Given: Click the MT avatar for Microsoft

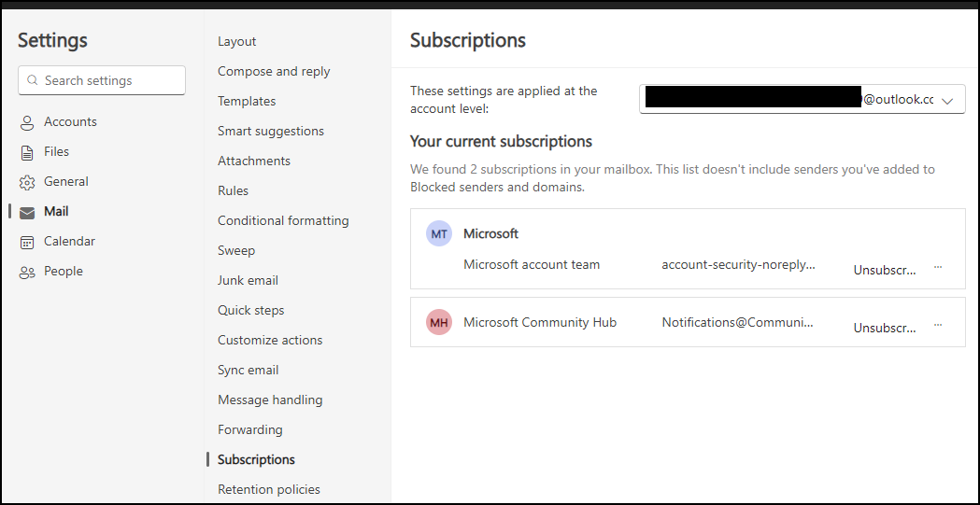Looking at the screenshot, I should 439,233.
